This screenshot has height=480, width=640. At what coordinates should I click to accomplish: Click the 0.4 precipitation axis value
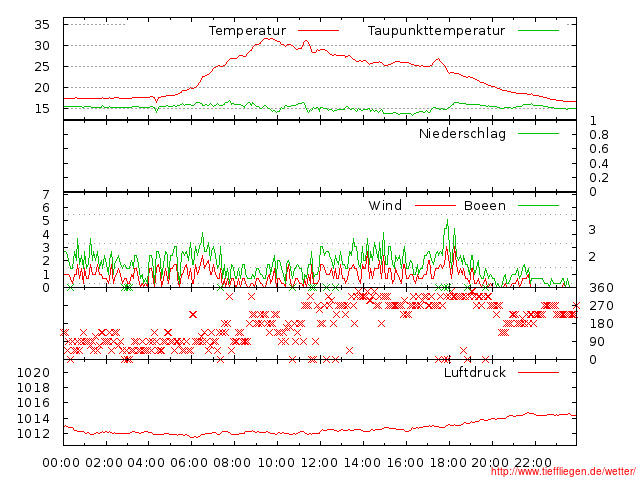pyautogui.click(x=599, y=164)
